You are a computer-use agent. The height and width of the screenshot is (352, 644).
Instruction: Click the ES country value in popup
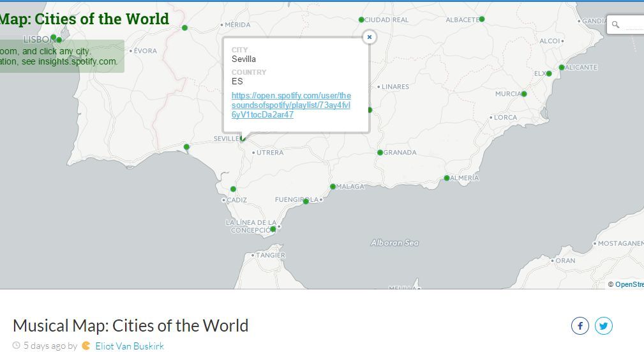(237, 81)
